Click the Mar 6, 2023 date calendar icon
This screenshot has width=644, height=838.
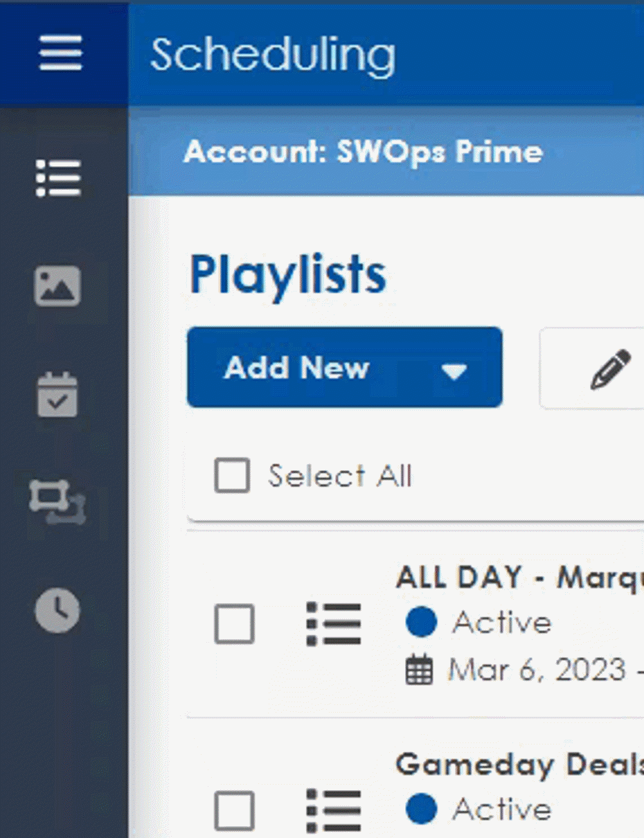pyautogui.click(x=419, y=671)
